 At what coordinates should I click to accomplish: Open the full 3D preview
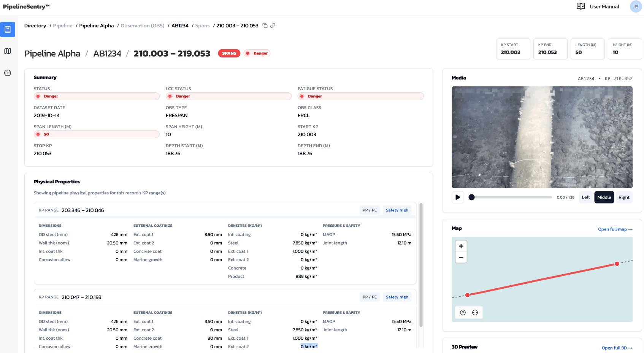[617, 348]
